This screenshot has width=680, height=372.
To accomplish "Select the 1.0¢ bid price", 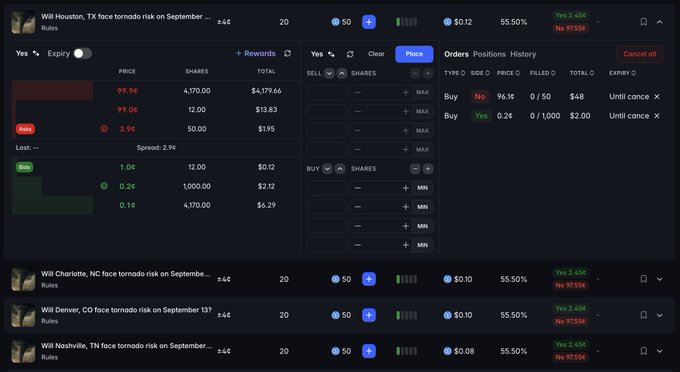I will coord(127,167).
